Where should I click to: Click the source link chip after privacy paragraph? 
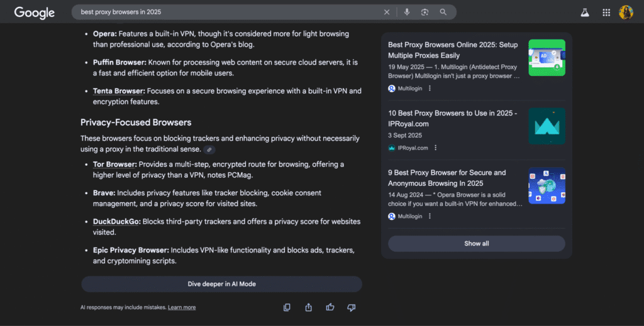pyautogui.click(x=209, y=149)
